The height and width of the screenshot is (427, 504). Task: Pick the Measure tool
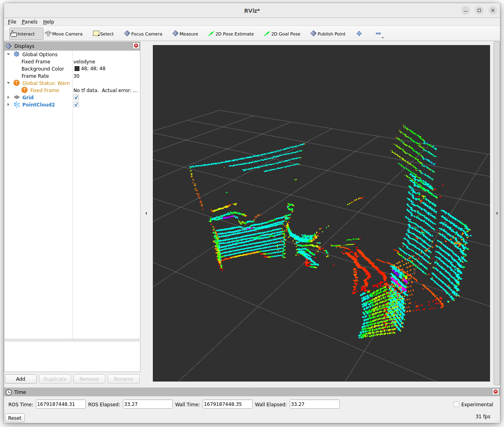185,34
